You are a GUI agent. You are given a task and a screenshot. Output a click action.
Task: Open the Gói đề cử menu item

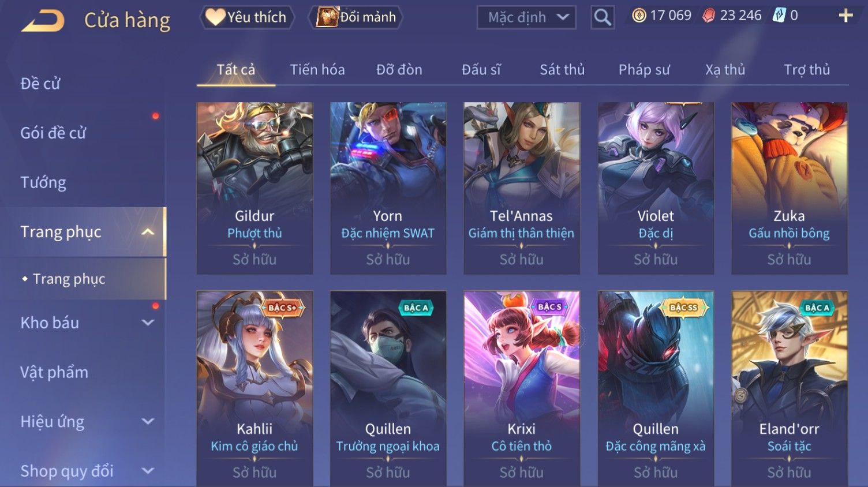coord(53,133)
